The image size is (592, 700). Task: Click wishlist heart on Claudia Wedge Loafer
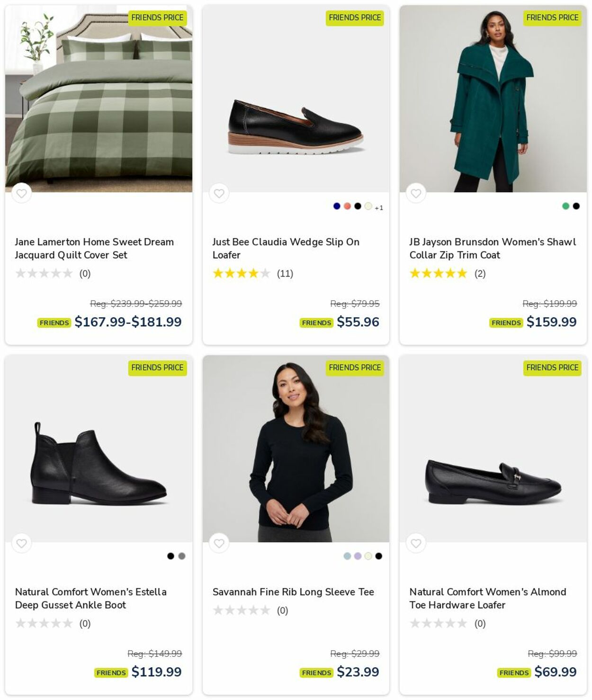tap(219, 193)
